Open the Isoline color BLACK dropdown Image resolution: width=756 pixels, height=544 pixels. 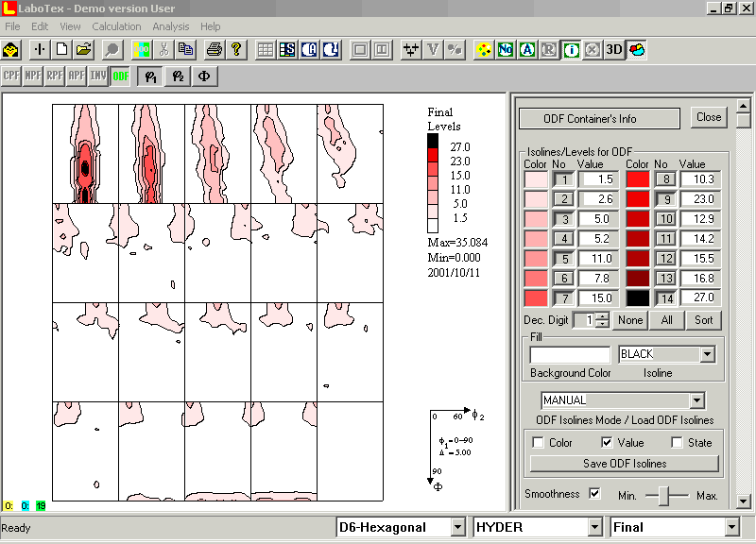click(x=707, y=354)
